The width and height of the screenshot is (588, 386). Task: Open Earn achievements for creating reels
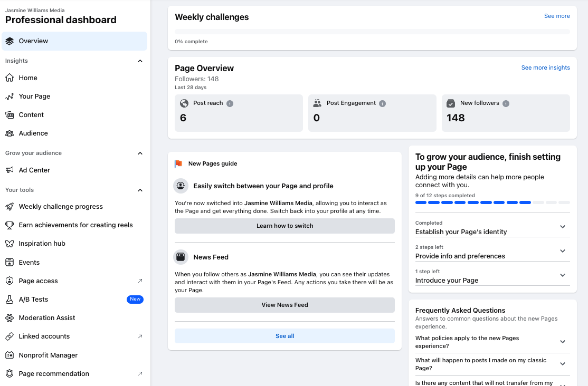coord(10,225)
